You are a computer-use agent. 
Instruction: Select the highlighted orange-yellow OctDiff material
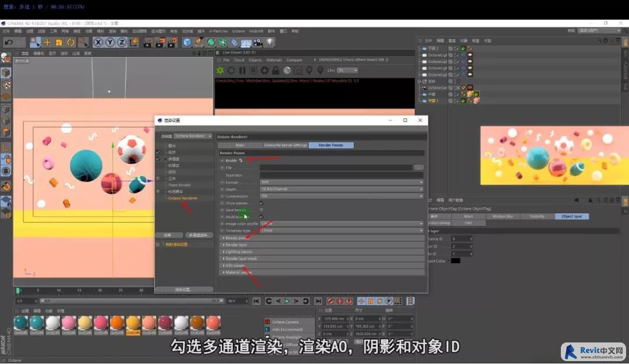(x=133, y=324)
